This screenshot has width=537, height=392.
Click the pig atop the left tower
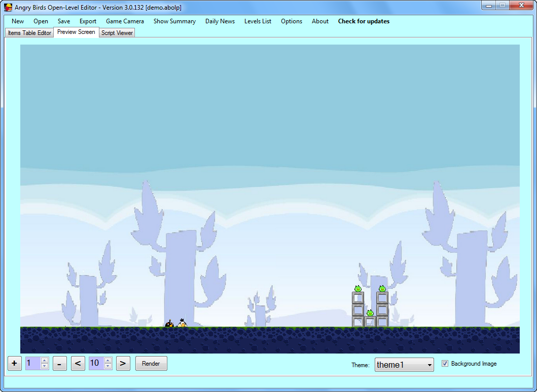coord(358,289)
